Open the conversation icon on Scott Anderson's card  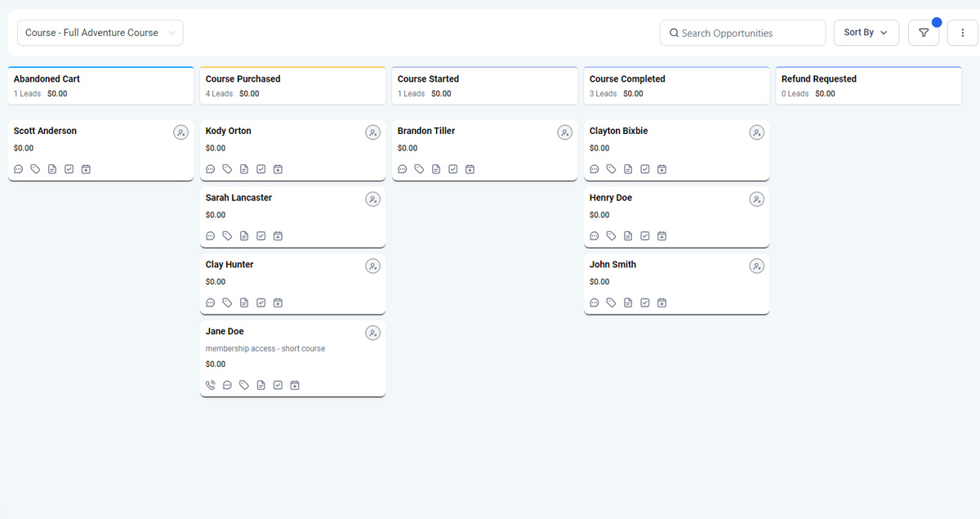[19, 169]
